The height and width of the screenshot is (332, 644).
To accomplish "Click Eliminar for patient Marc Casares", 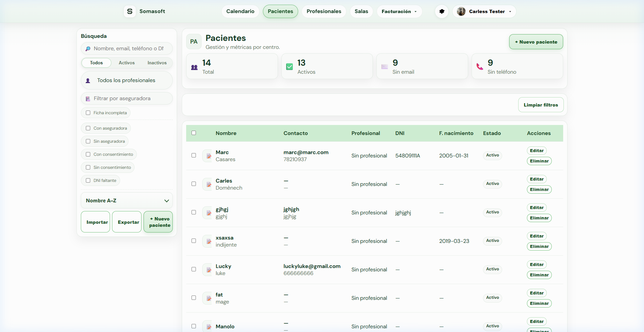I will 539,161.
